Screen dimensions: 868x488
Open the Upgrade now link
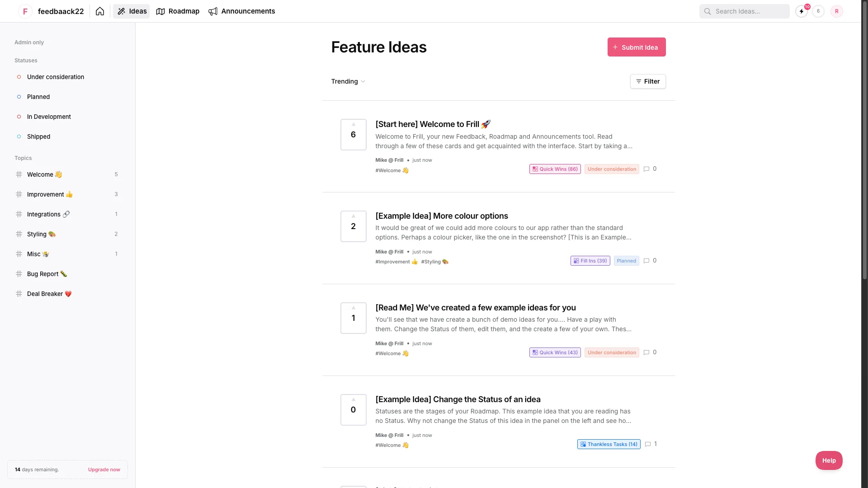[x=103, y=469]
